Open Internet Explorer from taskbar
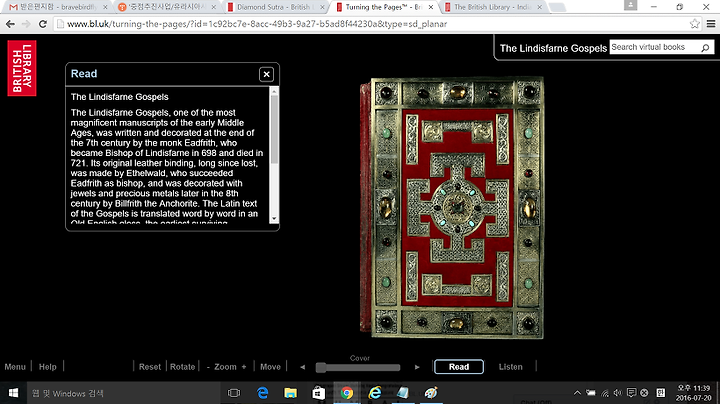The image size is (720, 404). point(375,393)
